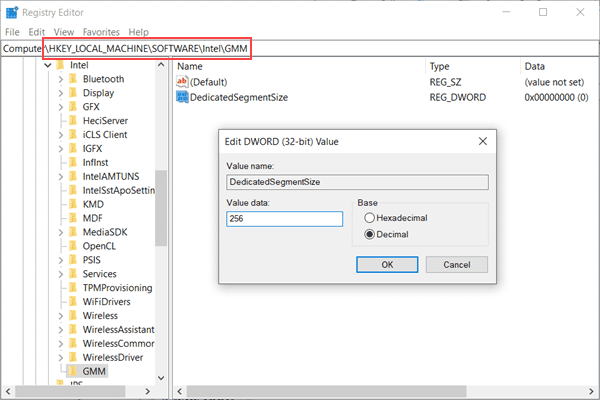Click the REG_DWORD type cell

[458, 97]
